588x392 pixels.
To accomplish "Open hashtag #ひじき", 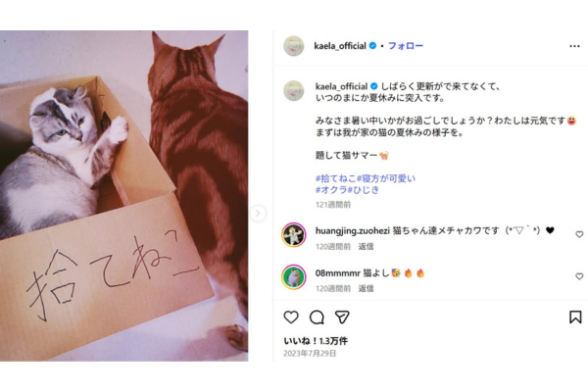I will pos(363,190).
